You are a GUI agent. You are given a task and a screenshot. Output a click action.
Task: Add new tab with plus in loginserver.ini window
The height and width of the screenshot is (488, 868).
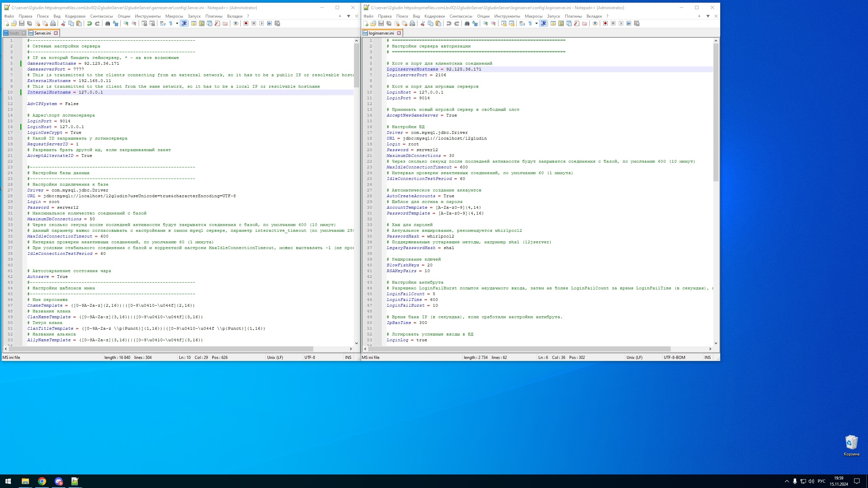(699, 16)
